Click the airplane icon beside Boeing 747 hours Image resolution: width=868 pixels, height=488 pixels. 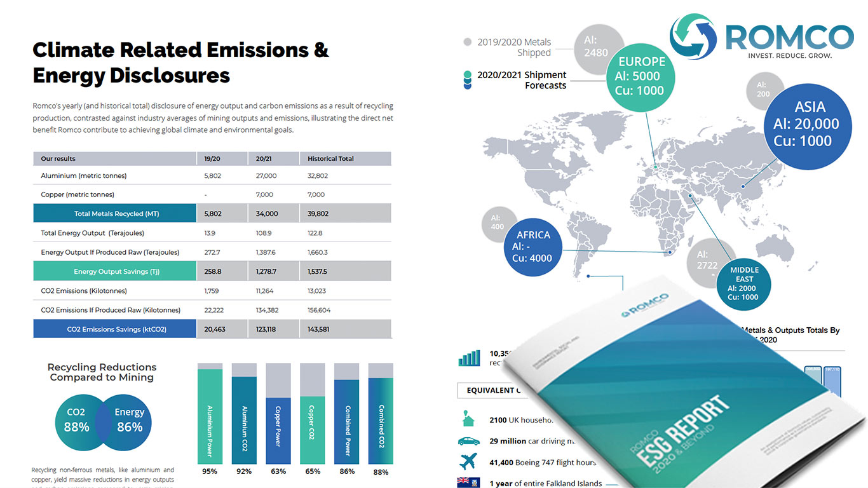468,462
